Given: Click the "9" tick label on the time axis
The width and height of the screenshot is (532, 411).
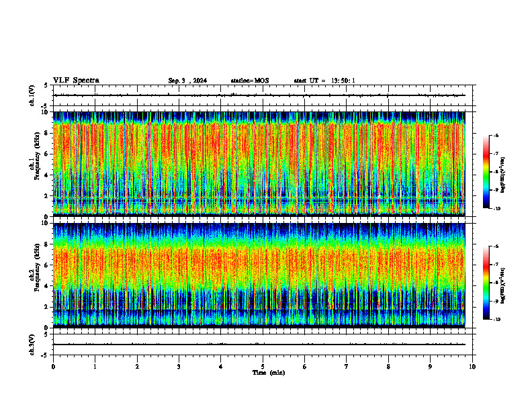Looking at the screenshot, I should pos(430,367).
